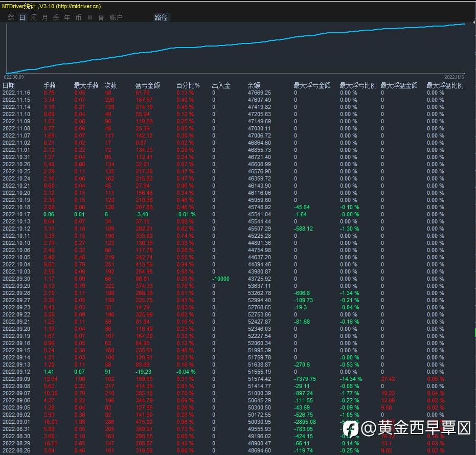Switch to the 月 monthly tab
Image resolution: width=476 pixels, height=455 pixels.
pyautogui.click(x=45, y=17)
